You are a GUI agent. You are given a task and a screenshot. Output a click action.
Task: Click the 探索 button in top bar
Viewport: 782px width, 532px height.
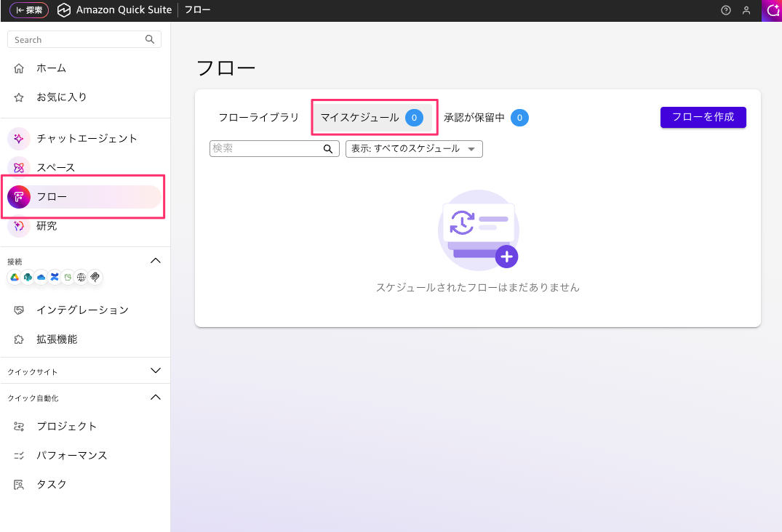(29, 10)
